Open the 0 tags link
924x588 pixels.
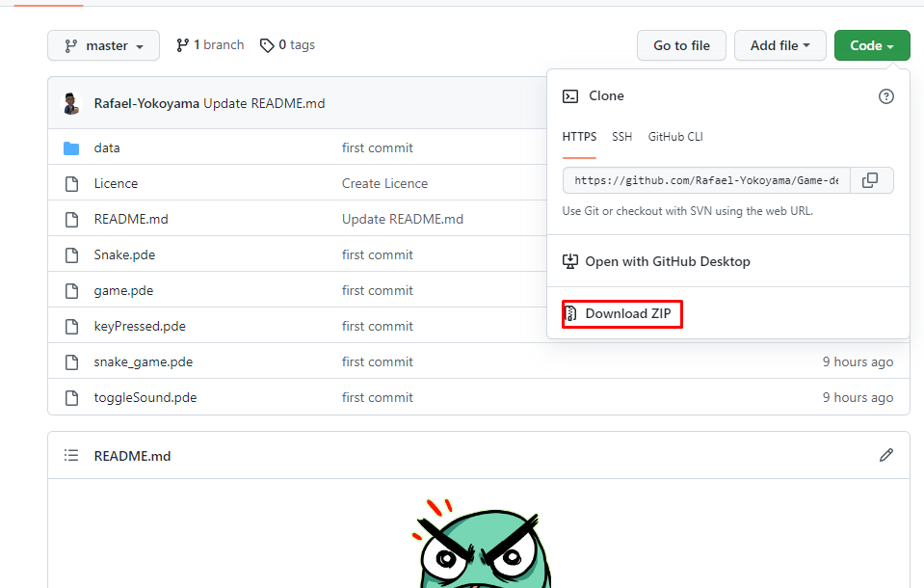[287, 44]
